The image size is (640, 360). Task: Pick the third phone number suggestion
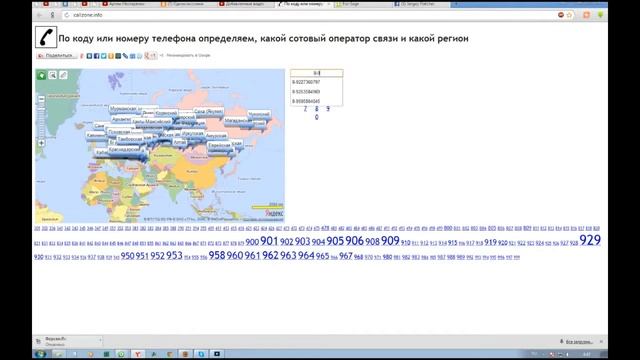coord(316,101)
